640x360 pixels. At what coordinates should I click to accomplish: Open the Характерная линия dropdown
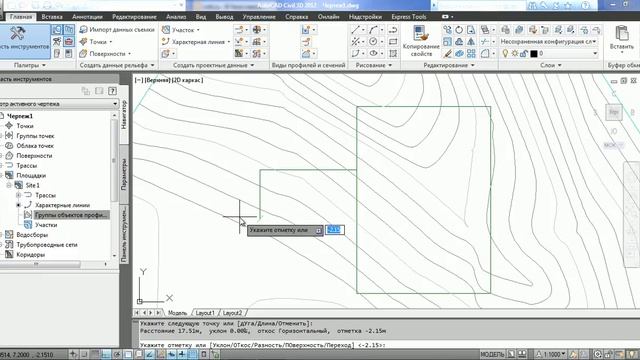196,42
